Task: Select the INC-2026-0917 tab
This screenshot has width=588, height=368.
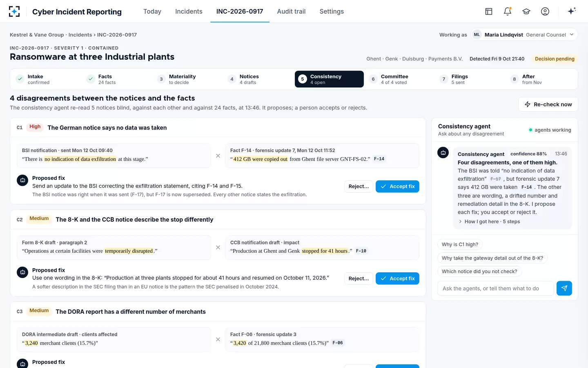Action: pyautogui.click(x=240, y=11)
